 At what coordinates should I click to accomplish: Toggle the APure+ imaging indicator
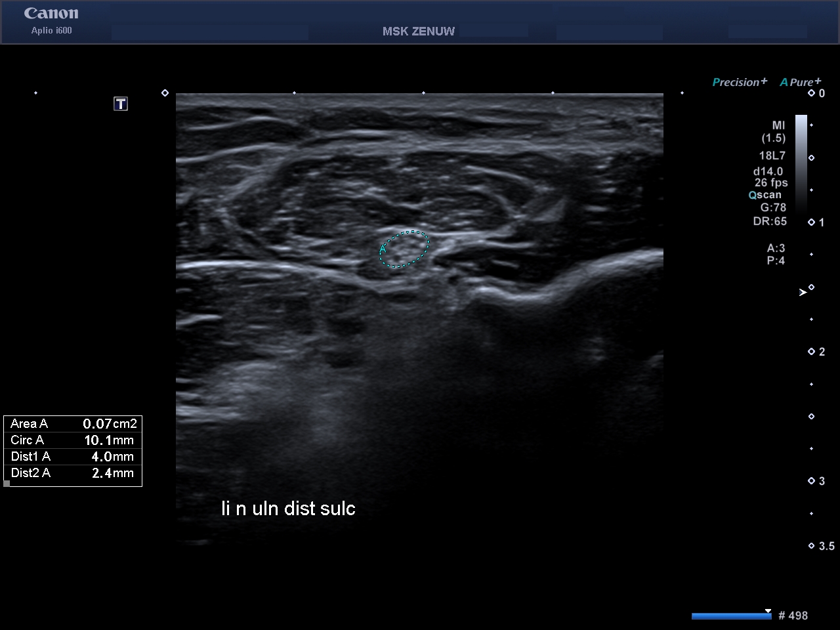coord(800,82)
